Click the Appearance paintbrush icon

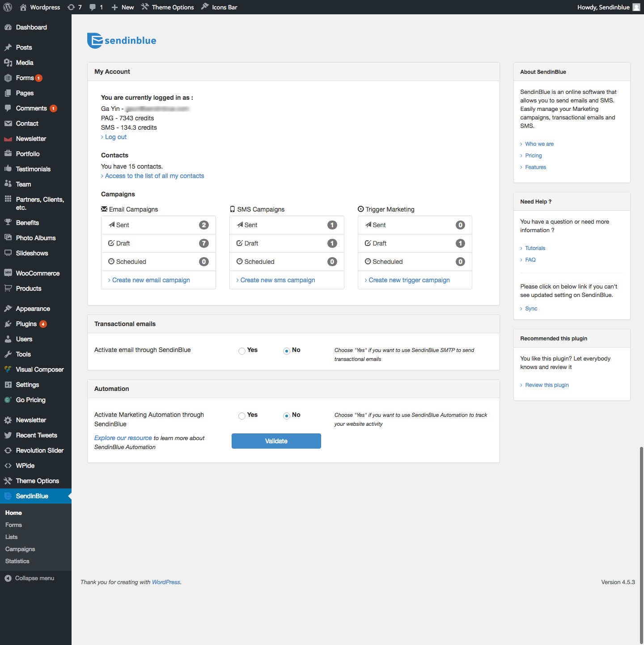8,309
